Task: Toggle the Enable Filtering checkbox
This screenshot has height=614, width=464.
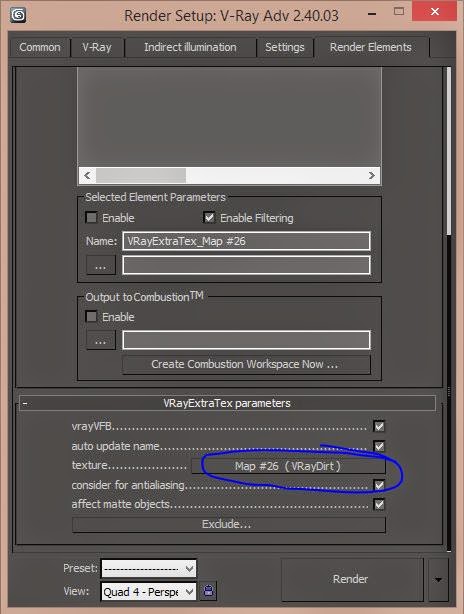Action: click(x=209, y=217)
